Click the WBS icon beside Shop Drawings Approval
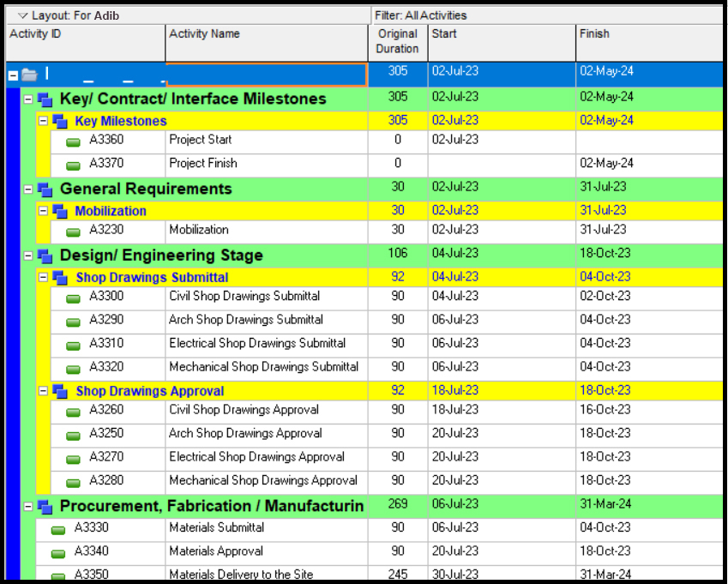This screenshot has width=728, height=584. 60,392
